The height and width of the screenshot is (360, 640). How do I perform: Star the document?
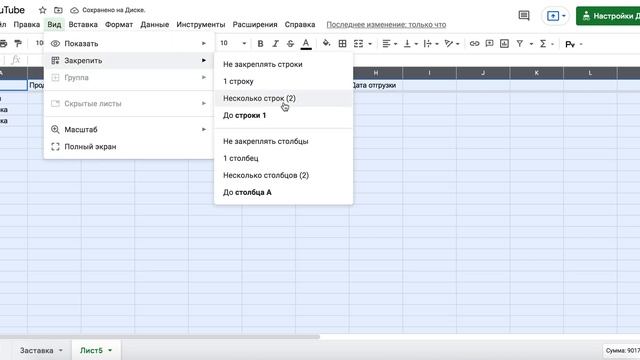coord(42,10)
